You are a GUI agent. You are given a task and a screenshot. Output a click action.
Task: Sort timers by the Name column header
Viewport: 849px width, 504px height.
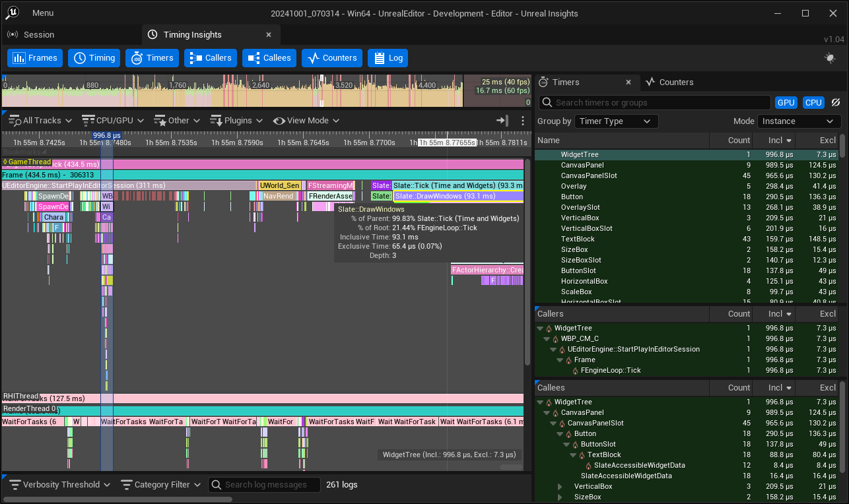click(622, 141)
